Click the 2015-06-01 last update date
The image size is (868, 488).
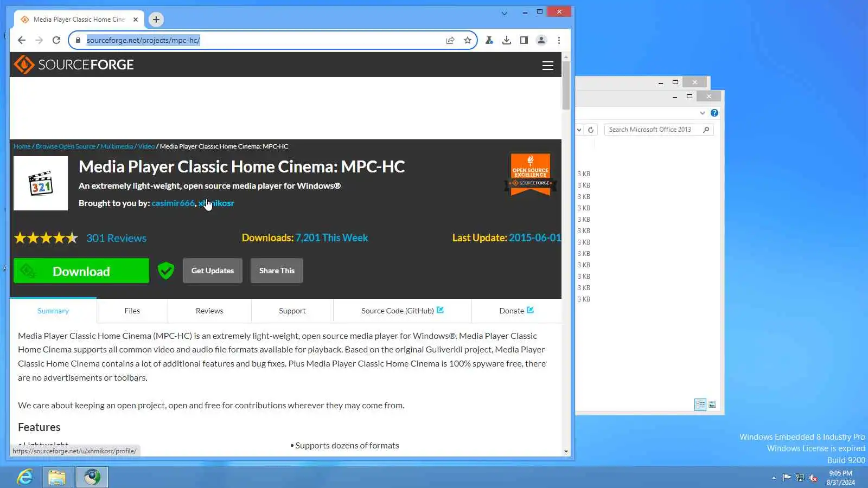click(x=535, y=238)
